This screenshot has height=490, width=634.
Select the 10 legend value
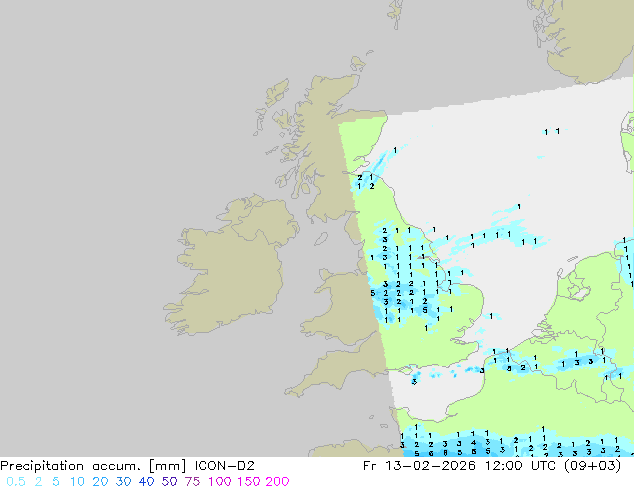tap(77, 482)
